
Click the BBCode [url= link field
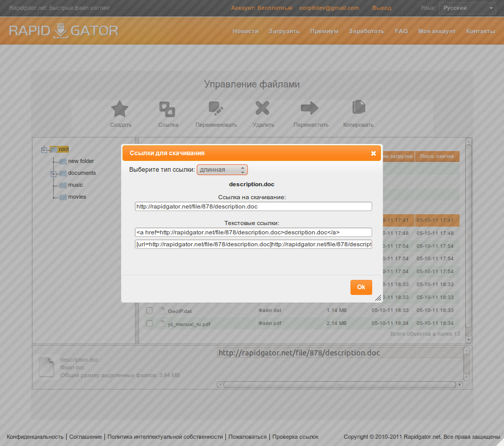tap(253, 244)
